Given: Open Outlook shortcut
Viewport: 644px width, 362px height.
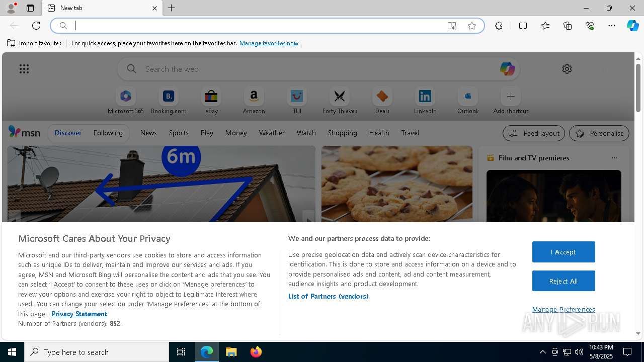Looking at the screenshot, I should (468, 101).
